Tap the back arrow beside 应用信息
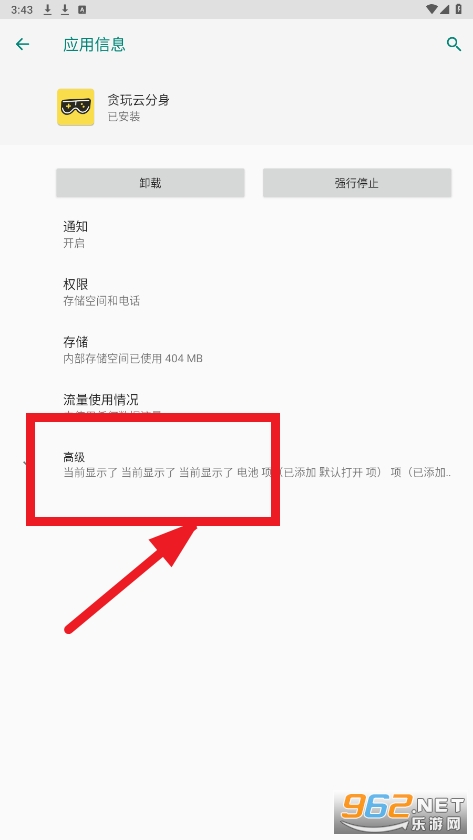473x840 pixels. point(22,44)
